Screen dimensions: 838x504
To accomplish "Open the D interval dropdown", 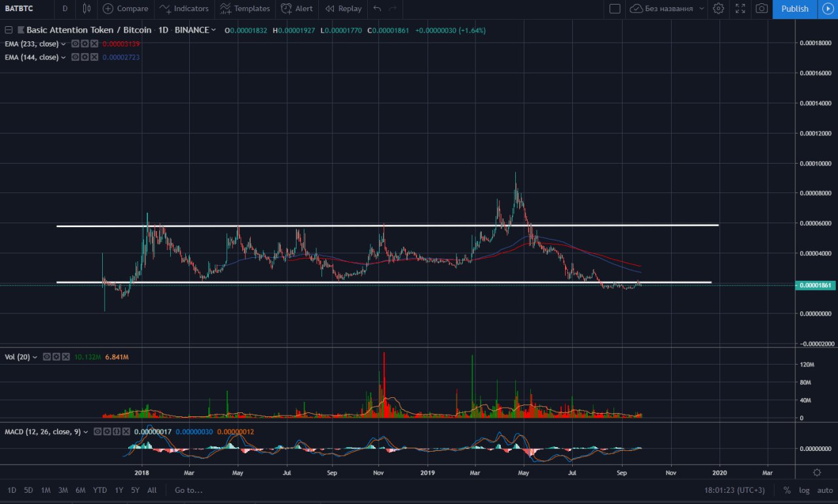I will 65,9.
